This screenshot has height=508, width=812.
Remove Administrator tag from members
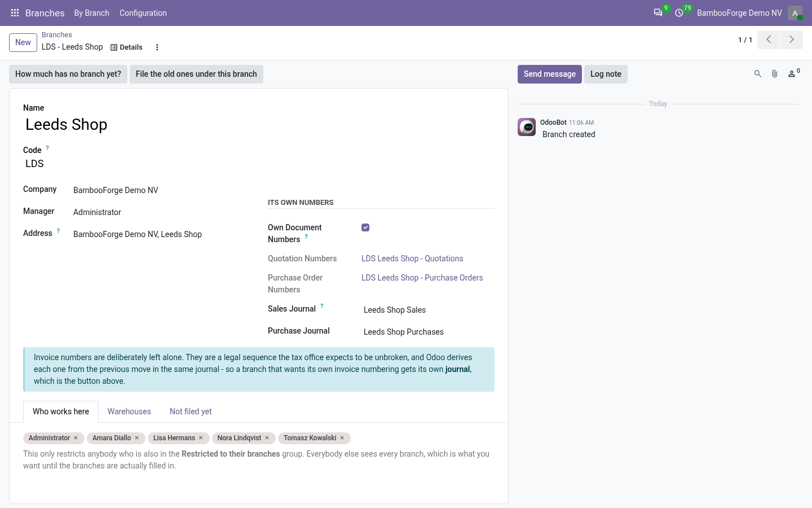(x=76, y=438)
